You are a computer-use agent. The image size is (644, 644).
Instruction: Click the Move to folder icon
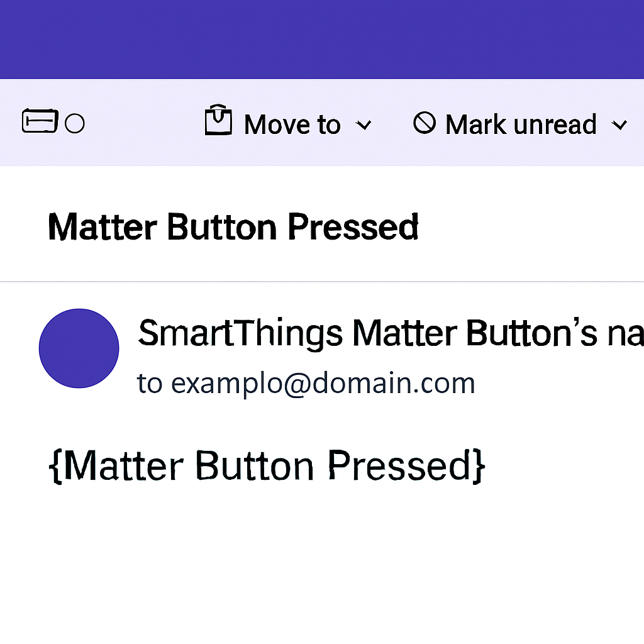[x=218, y=121]
